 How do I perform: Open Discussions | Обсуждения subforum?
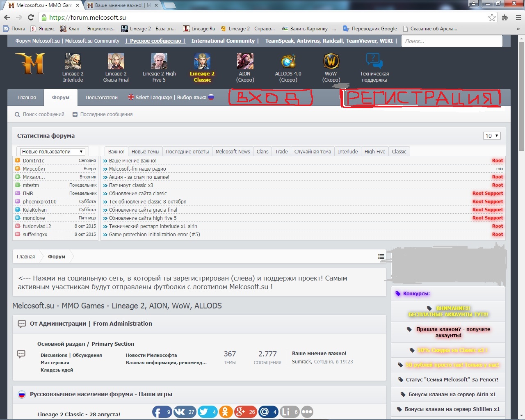(x=71, y=355)
